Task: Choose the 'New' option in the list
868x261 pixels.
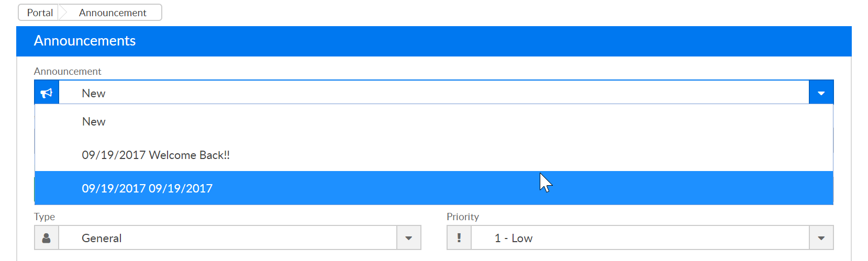Action: pyautogui.click(x=94, y=122)
